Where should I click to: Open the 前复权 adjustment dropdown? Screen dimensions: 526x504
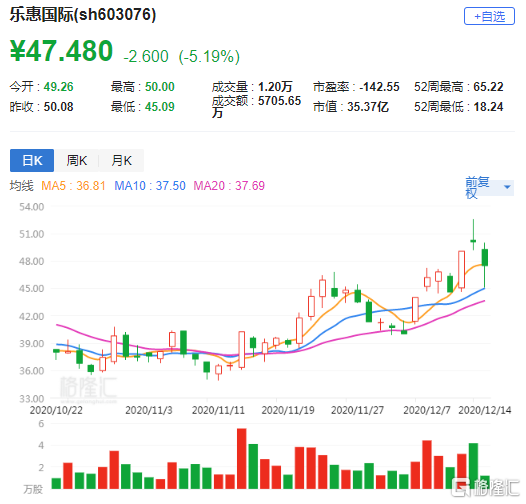coord(489,187)
